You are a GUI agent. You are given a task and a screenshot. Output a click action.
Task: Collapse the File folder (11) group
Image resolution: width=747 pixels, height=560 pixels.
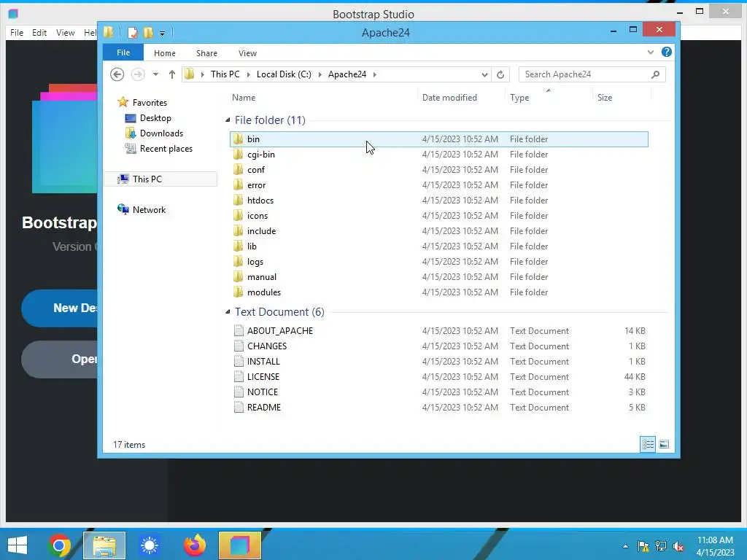[228, 120]
